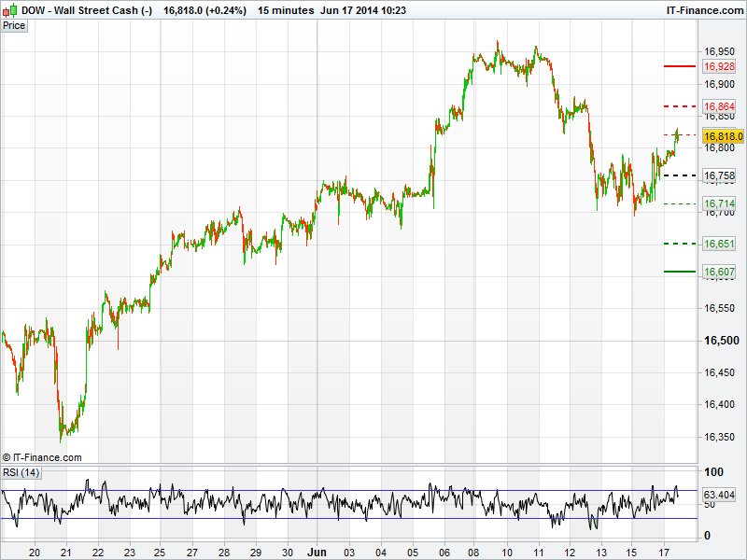The image size is (747, 560).
Task: Select the green 16,714 support level tag
Action: coord(719,203)
